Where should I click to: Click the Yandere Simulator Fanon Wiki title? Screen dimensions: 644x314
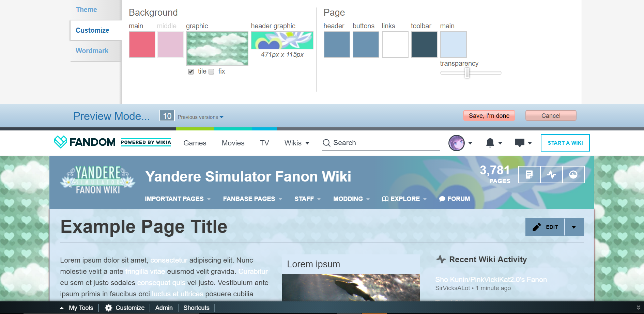248,177
